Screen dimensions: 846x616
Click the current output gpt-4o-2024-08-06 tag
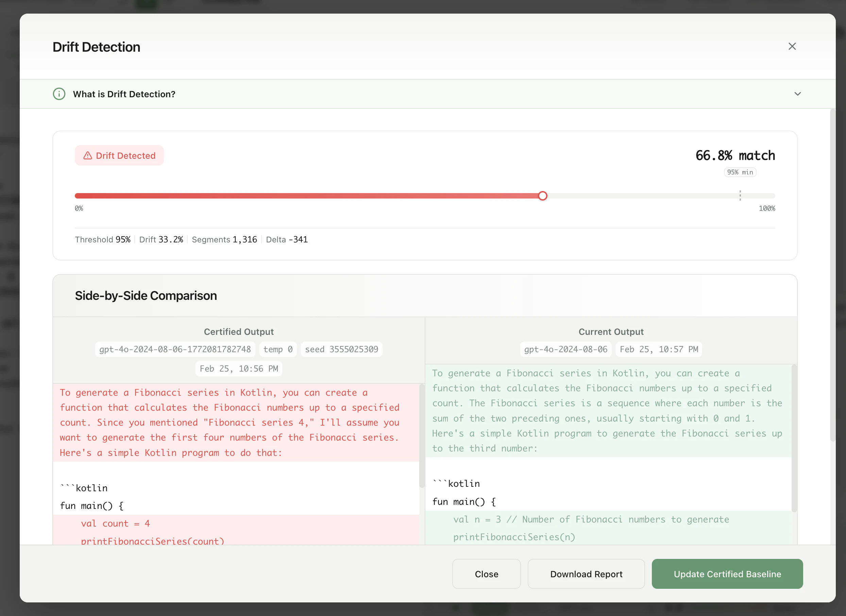pos(565,349)
